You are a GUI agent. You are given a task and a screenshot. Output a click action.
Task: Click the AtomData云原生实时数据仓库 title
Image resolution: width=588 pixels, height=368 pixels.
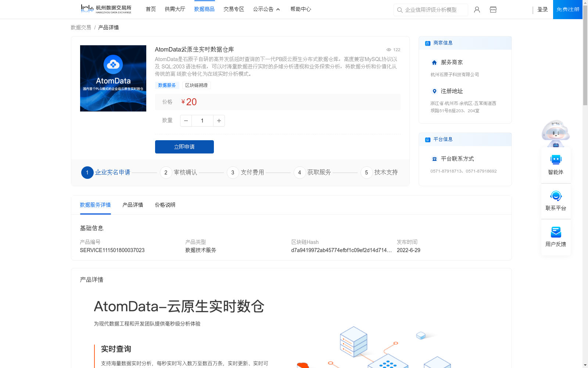click(194, 50)
